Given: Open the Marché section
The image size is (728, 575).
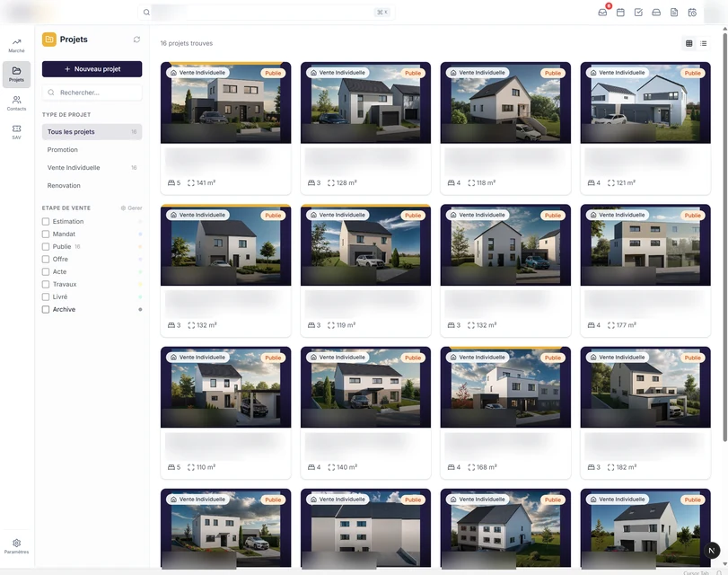Looking at the screenshot, I should [x=16, y=45].
